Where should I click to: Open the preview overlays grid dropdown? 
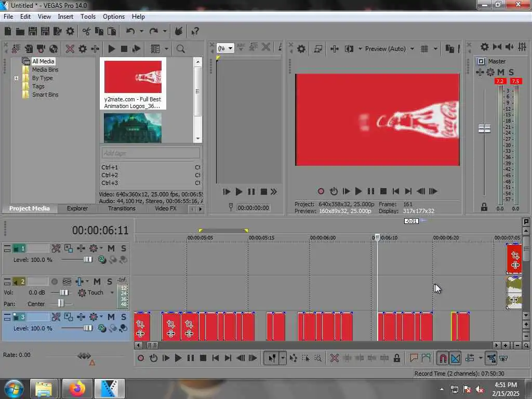pos(435,49)
